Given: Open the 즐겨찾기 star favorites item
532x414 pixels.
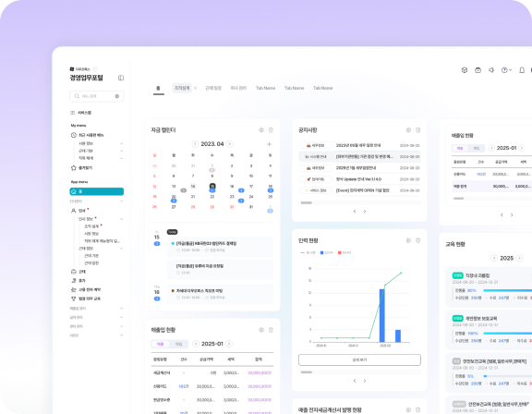Looking at the screenshot, I should pyautogui.click(x=82, y=167).
